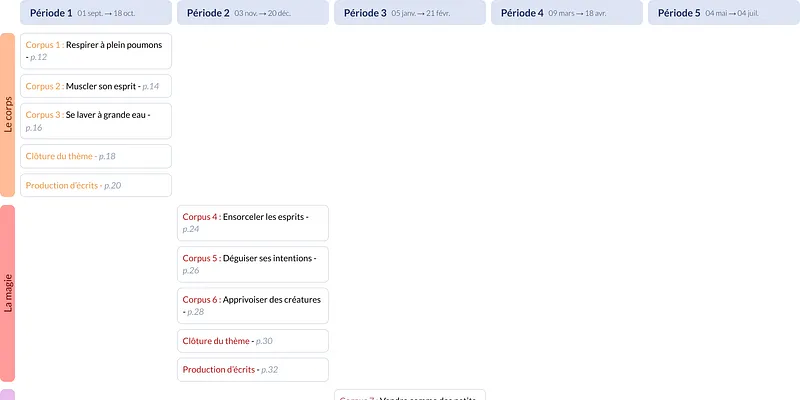The height and width of the screenshot is (400, 800).
Task: Click the '05 janv. → 21 févr.' date range
Action: click(420, 13)
